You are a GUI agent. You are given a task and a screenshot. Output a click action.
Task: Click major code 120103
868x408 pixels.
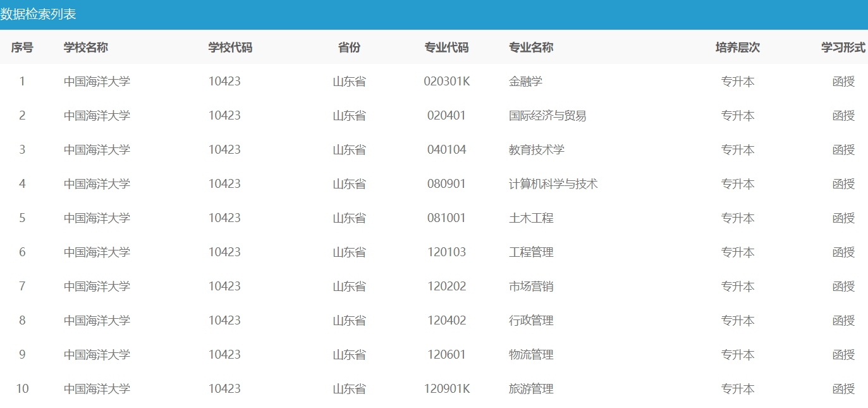tap(447, 252)
